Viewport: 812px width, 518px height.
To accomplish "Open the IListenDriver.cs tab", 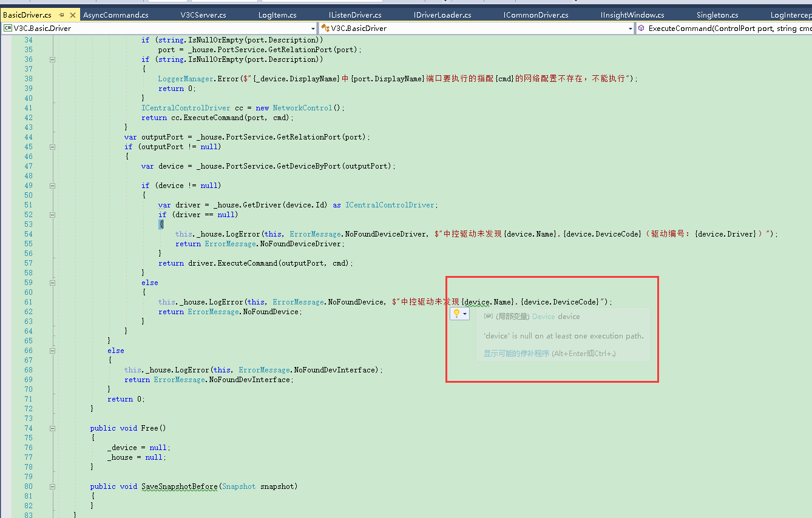I will 355,15.
